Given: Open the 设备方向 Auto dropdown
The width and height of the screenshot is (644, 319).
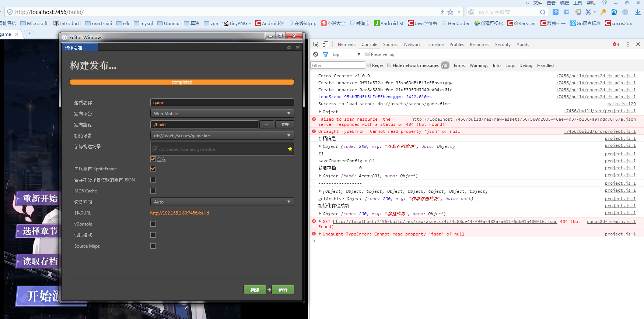Looking at the screenshot, I should 222,202.
